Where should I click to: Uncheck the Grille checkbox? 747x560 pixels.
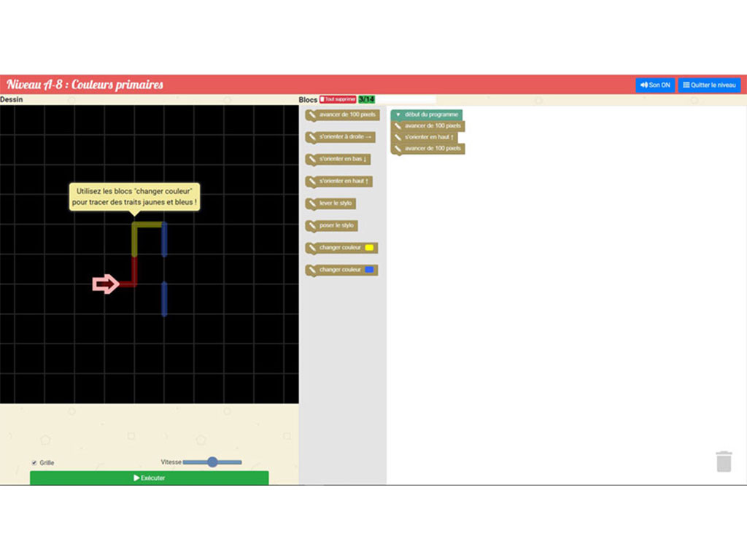[34, 463]
